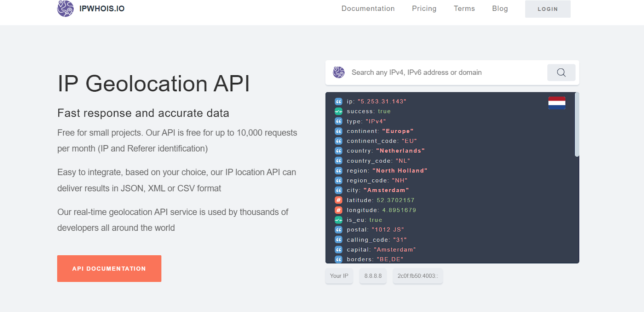Click the longitude value 4.8951679
The width and height of the screenshot is (644, 312).
pos(399,210)
